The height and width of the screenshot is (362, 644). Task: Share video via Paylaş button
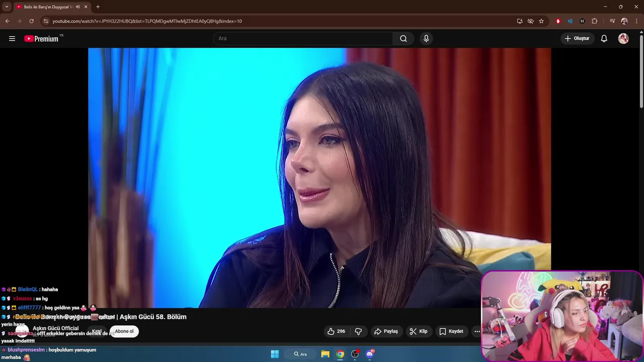[386, 331]
